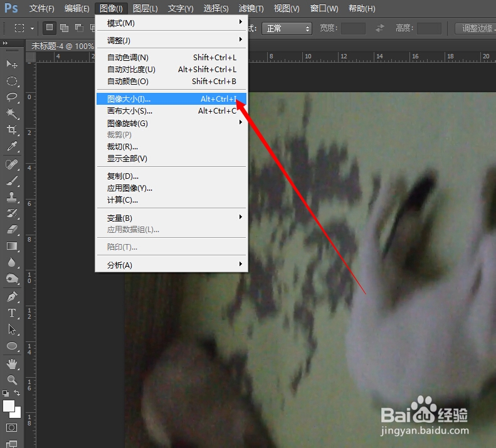Enable New Selection mode

(x=50, y=28)
